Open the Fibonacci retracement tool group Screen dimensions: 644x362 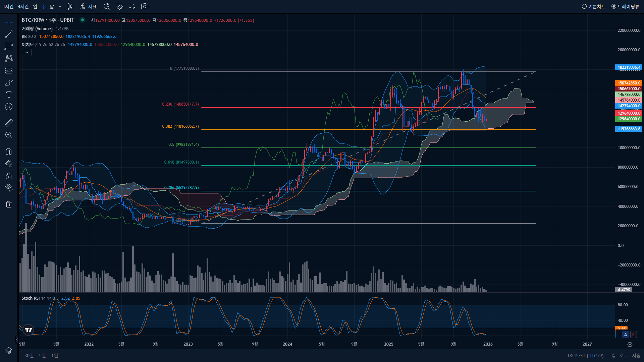tap(9, 46)
